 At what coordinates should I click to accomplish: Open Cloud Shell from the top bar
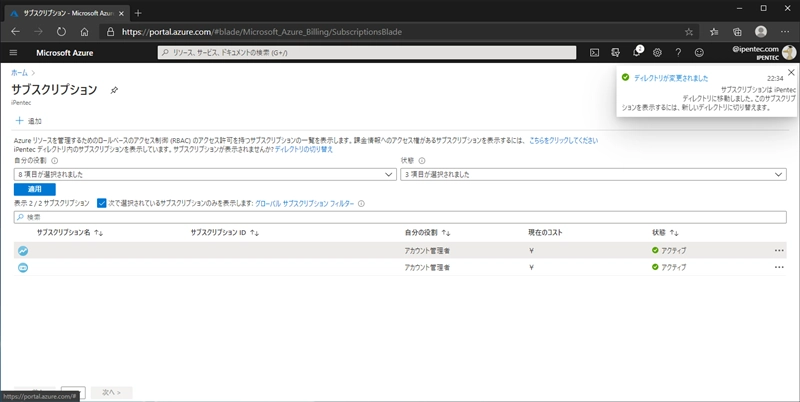pos(594,53)
